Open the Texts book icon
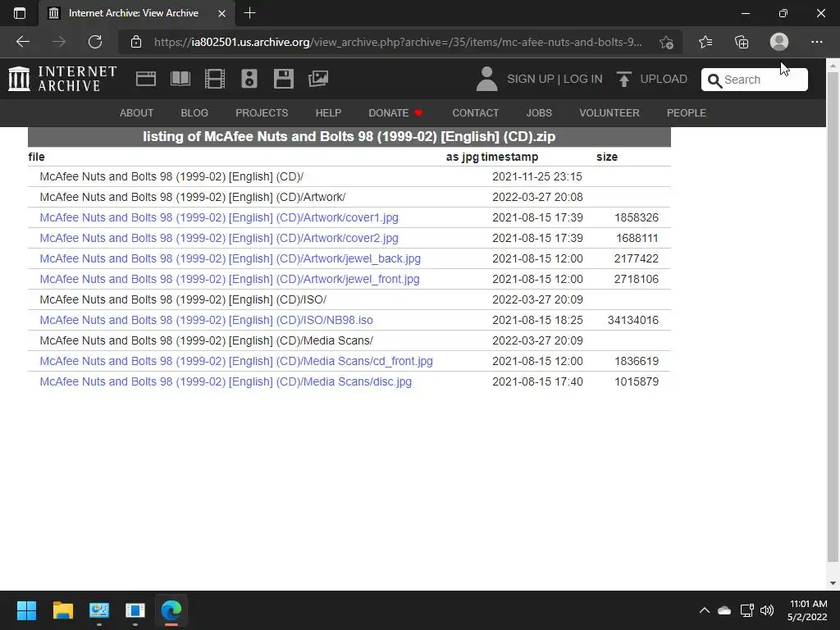The height and width of the screenshot is (630, 840). 180,79
